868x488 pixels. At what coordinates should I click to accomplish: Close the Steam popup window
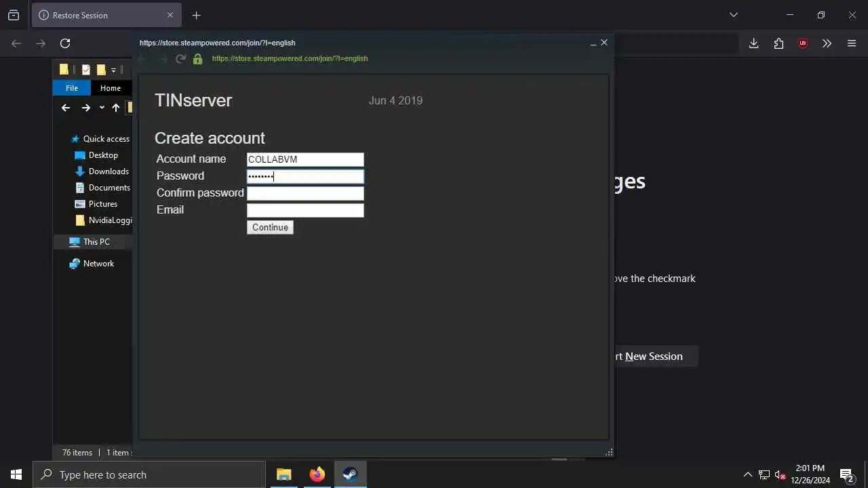point(604,43)
